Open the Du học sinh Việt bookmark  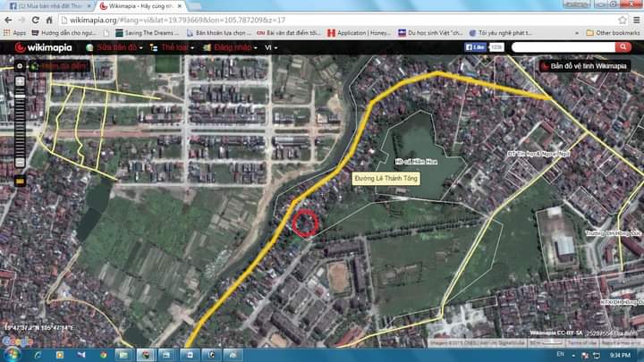tap(430, 33)
